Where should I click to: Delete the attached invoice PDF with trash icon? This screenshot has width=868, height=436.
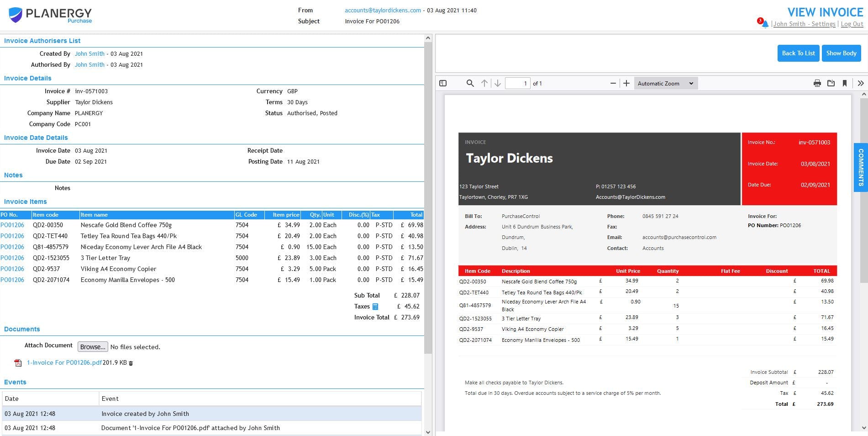[131, 363]
